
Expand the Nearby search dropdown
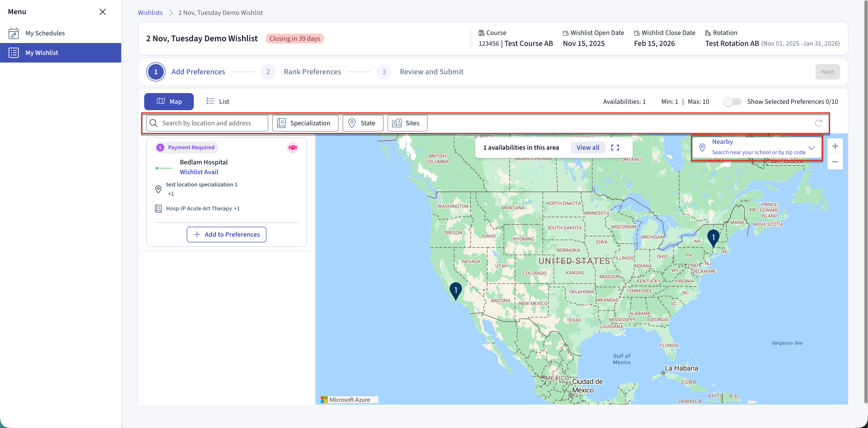coord(811,148)
